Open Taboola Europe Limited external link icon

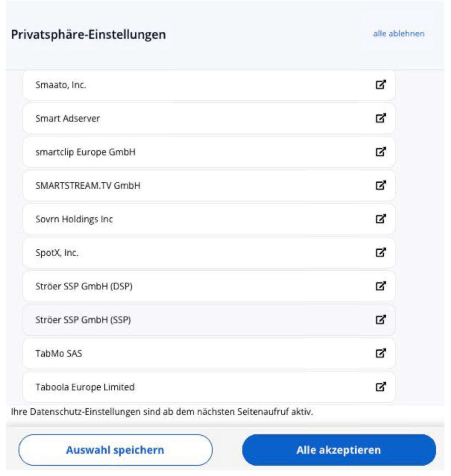point(381,387)
